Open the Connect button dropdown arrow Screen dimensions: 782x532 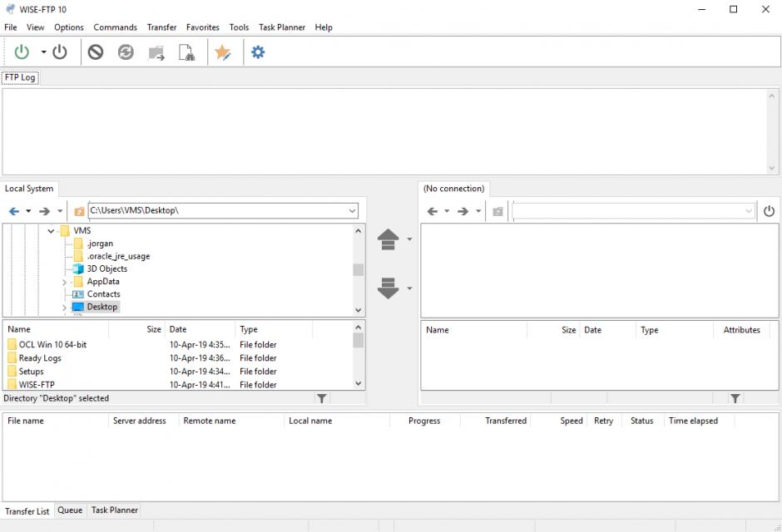coord(44,52)
